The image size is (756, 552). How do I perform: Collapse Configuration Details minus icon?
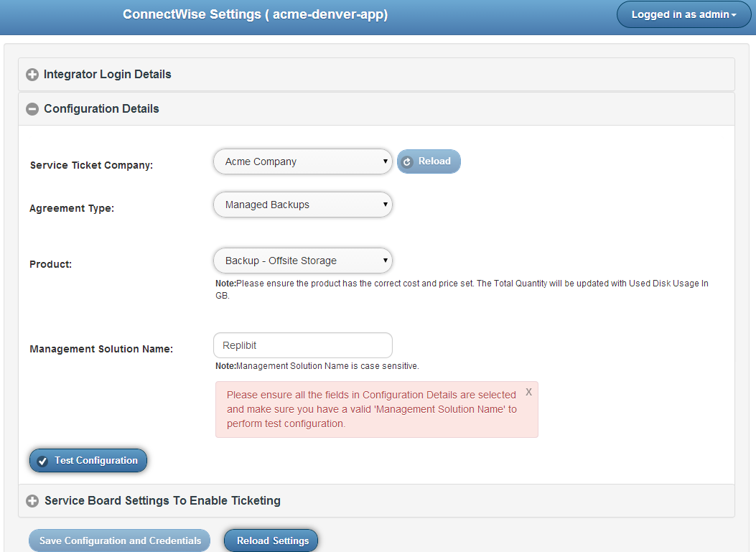(x=32, y=109)
